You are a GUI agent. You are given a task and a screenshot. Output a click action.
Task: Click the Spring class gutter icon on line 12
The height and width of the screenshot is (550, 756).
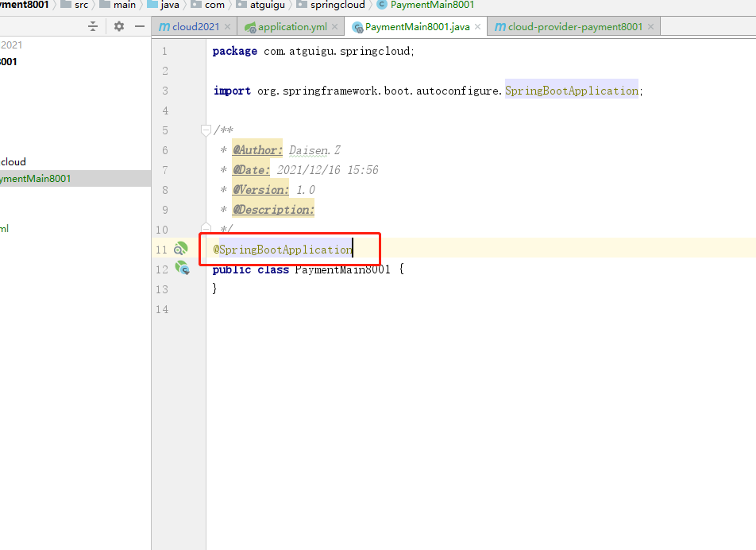[x=183, y=268]
